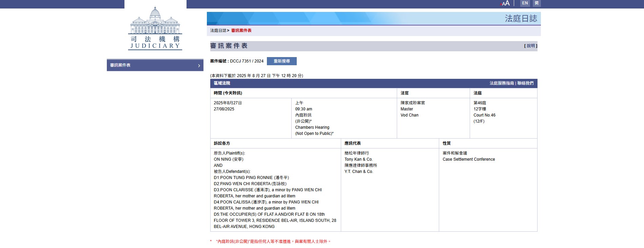This screenshot has height=248, width=644.
Task: Click the Court No.46 cell
Action: pos(484,115)
